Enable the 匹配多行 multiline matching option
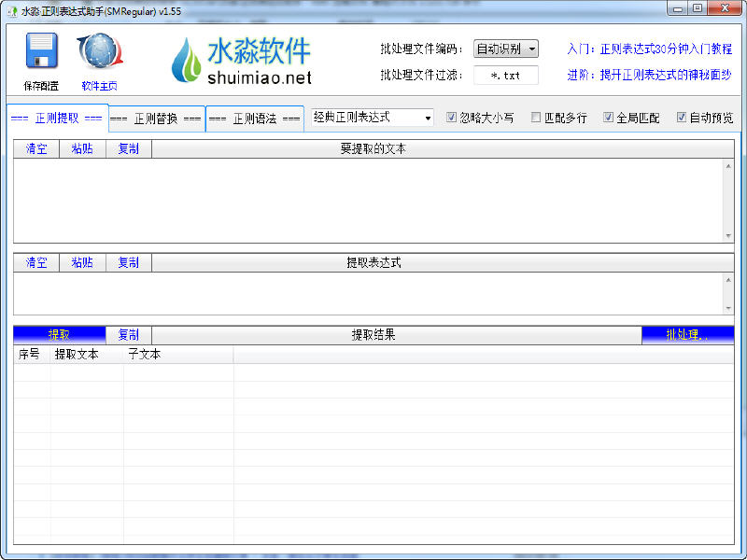The height and width of the screenshot is (560, 747). pos(536,117)
